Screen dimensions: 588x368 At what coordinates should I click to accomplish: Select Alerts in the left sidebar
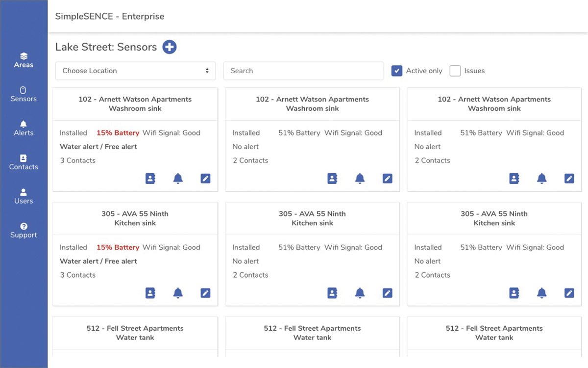coord(24,129)
